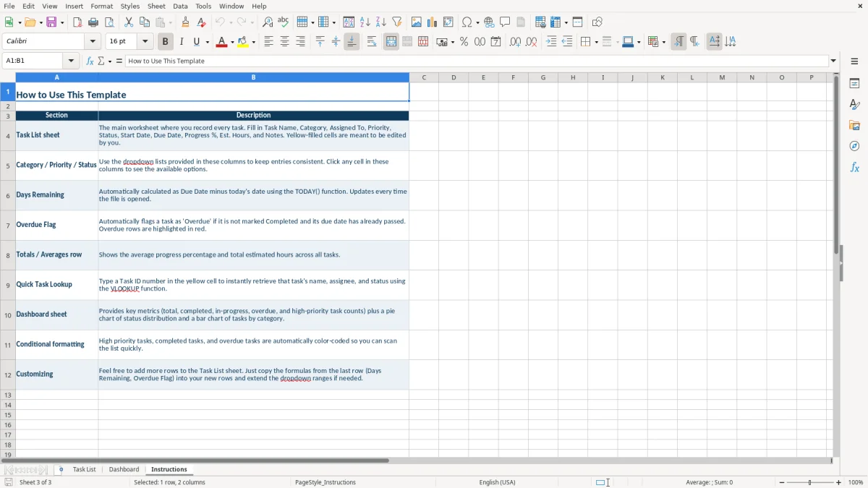
Task: Click the Sort Descending icon
Action: pos(380,22)
